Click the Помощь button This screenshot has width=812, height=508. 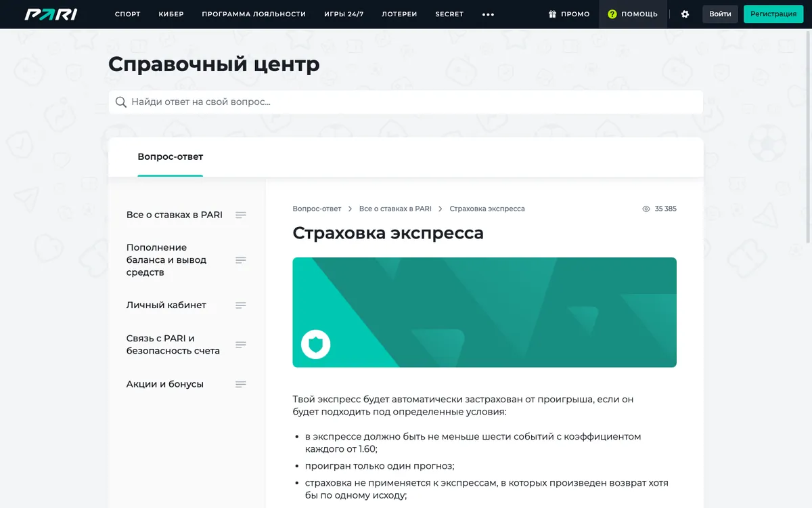click(633, 14)
